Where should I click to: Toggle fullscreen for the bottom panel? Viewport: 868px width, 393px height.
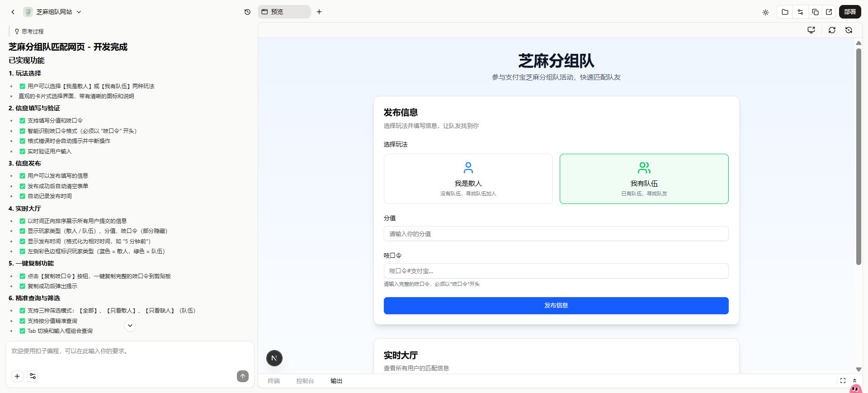tap(843, 381)
